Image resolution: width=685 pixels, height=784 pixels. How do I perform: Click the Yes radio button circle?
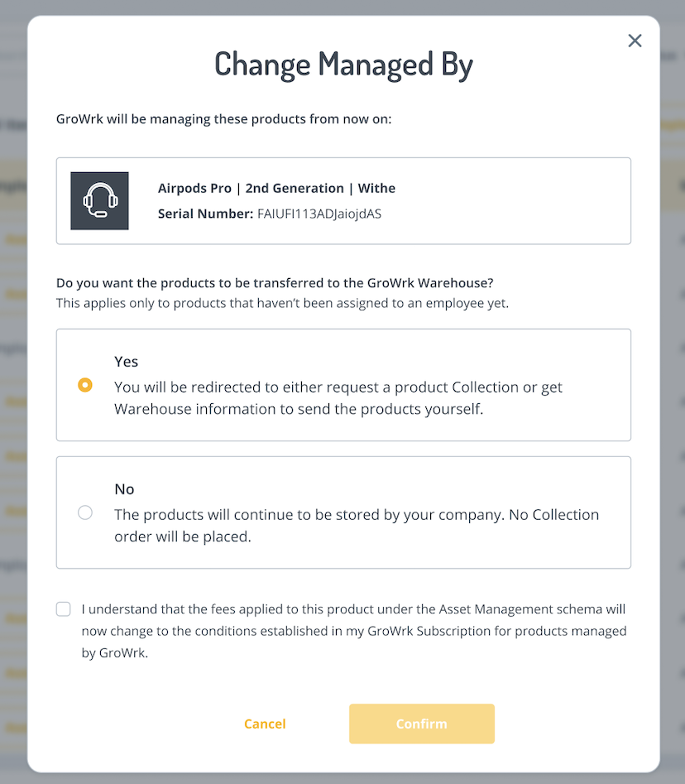(85, 385)
